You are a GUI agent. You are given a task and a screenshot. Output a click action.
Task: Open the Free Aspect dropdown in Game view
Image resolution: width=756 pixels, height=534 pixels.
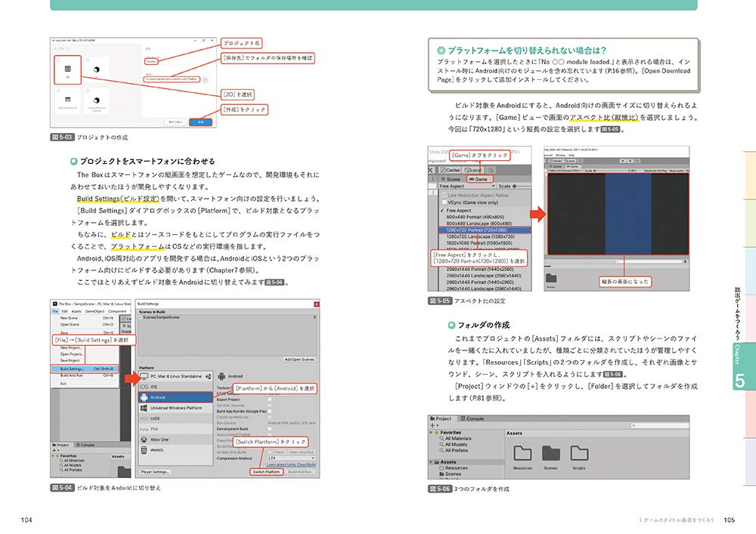tap(466, 186)
